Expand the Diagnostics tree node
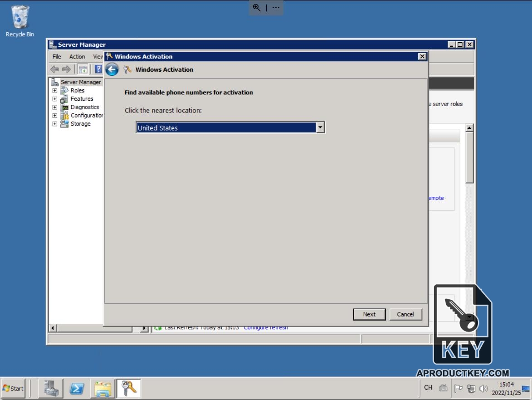This screenshot has width=532, height=400. pos(54,107)
